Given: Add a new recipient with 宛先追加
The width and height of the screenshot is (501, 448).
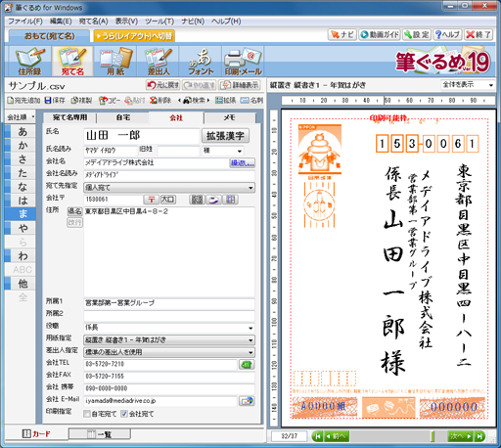Looking at the screenshot, I should (23, 101).
